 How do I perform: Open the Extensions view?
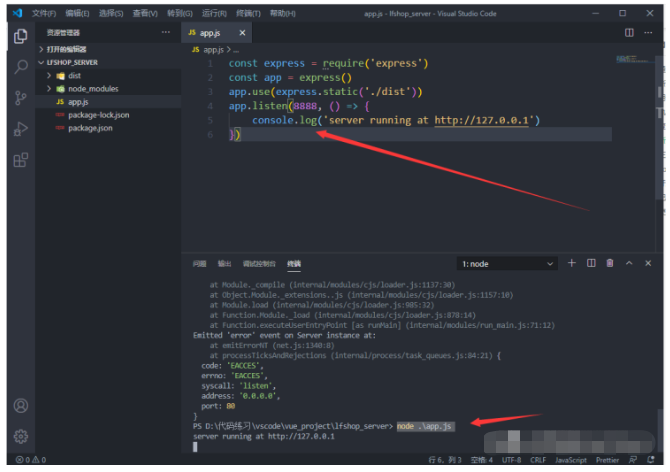tap(21, 160)
